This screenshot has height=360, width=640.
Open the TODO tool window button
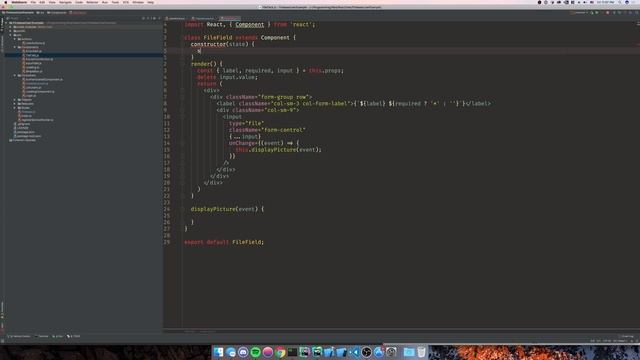[x=74, y=336]
